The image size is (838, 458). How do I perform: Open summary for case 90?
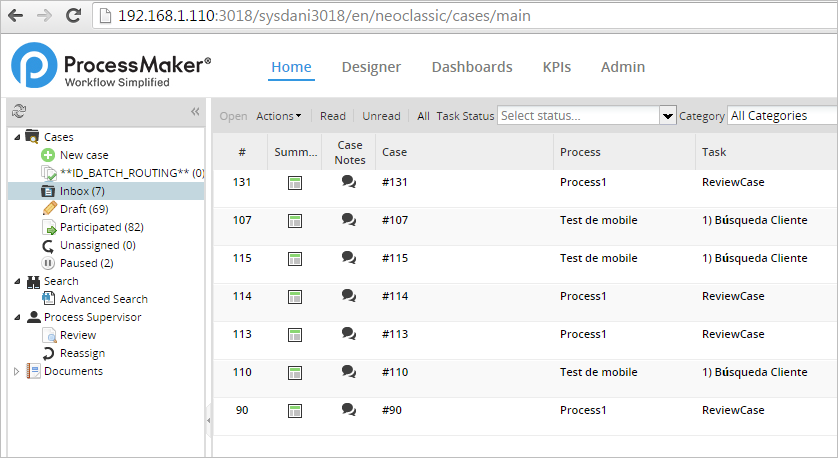coord(294,410)
